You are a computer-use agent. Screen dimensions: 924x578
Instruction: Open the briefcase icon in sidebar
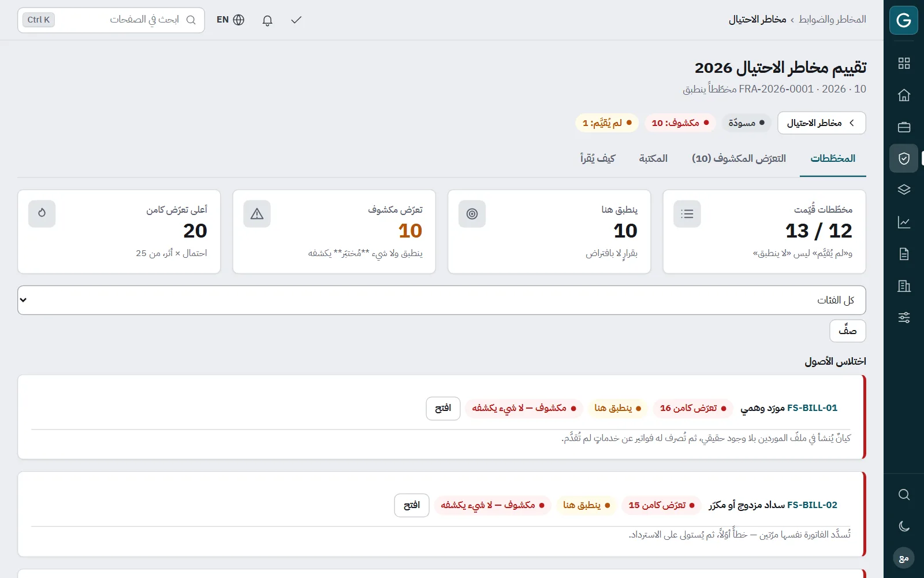point(904,127)
